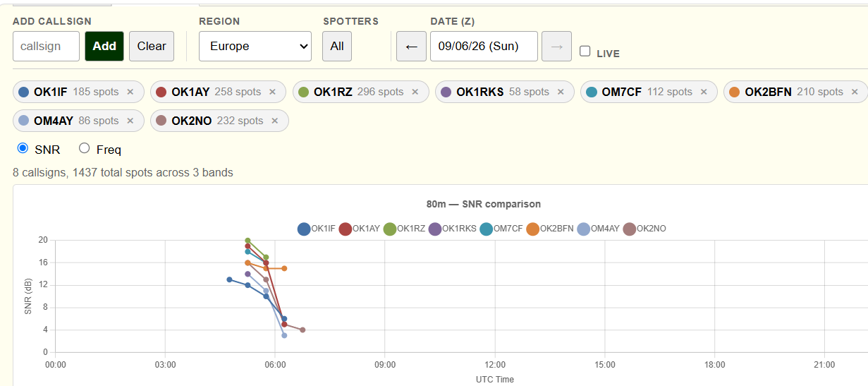Select the Freq radio button
The height and width of the screenshot is (386, 868).
pyautogui.click(x=85, y=148)
